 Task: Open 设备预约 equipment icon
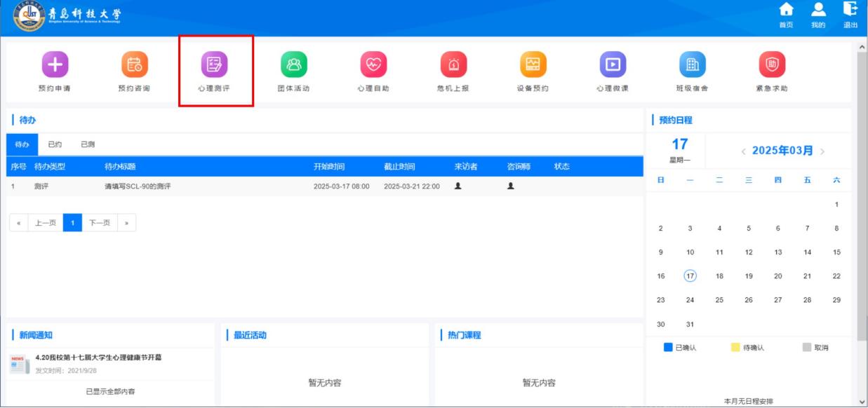(532, 64)
